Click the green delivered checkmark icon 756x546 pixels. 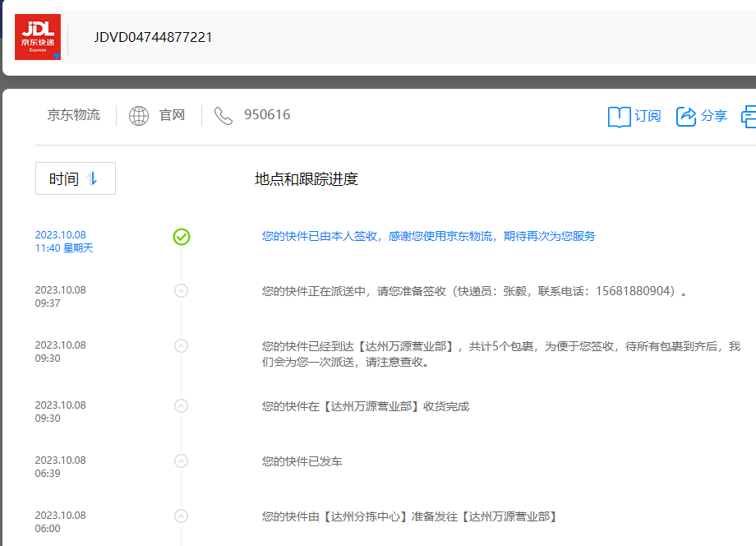[x=182, y=237]
